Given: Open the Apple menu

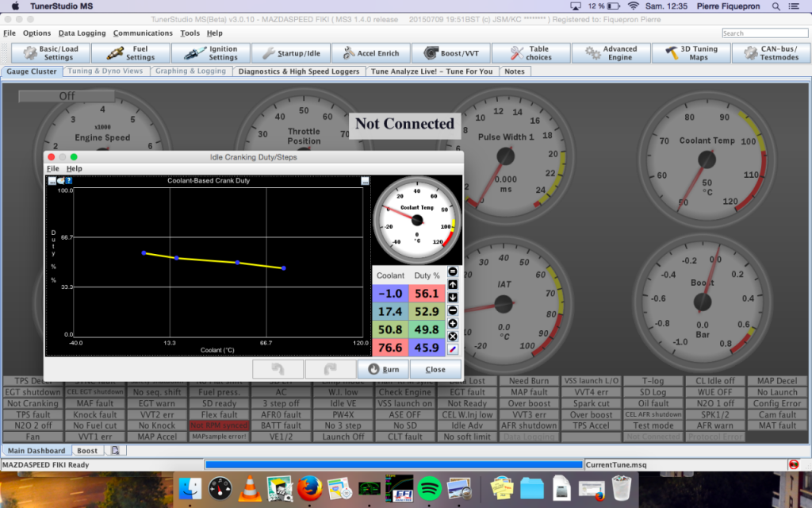Looking at the screenshot, I should 16,6.
